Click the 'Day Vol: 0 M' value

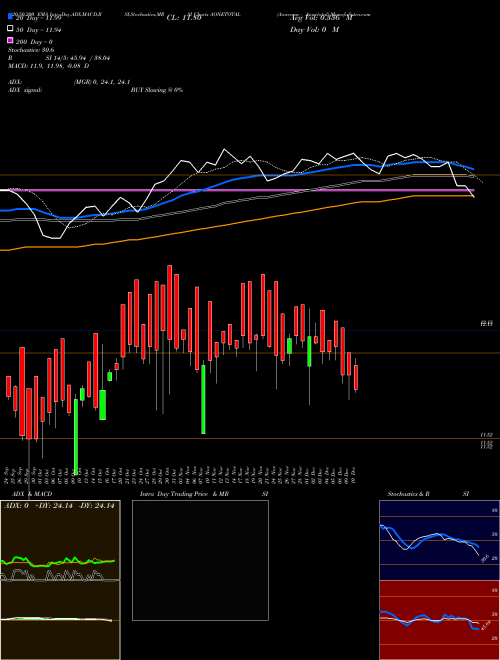coord(314,29)
